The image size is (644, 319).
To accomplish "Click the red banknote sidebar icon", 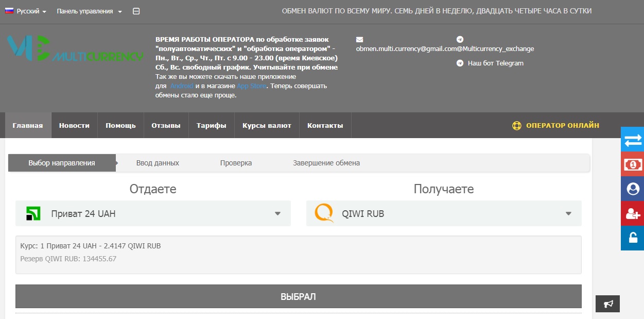I will pyautogui.click(x=632, y=164).
